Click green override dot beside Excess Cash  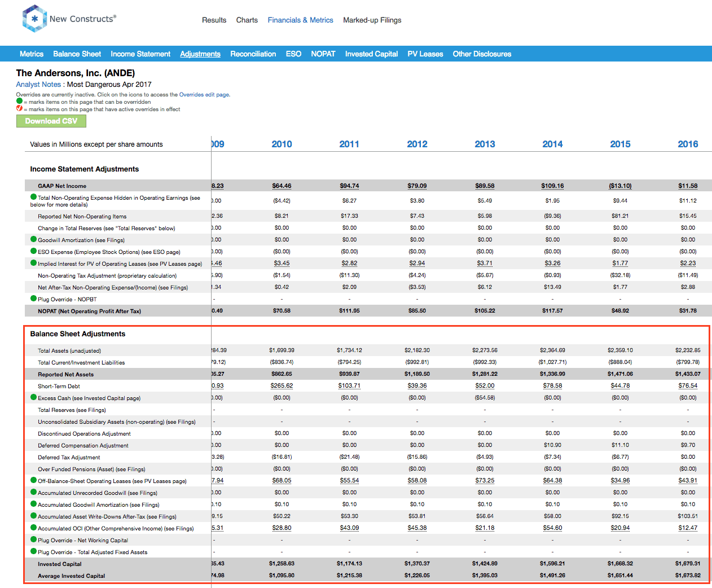point(34,397)
